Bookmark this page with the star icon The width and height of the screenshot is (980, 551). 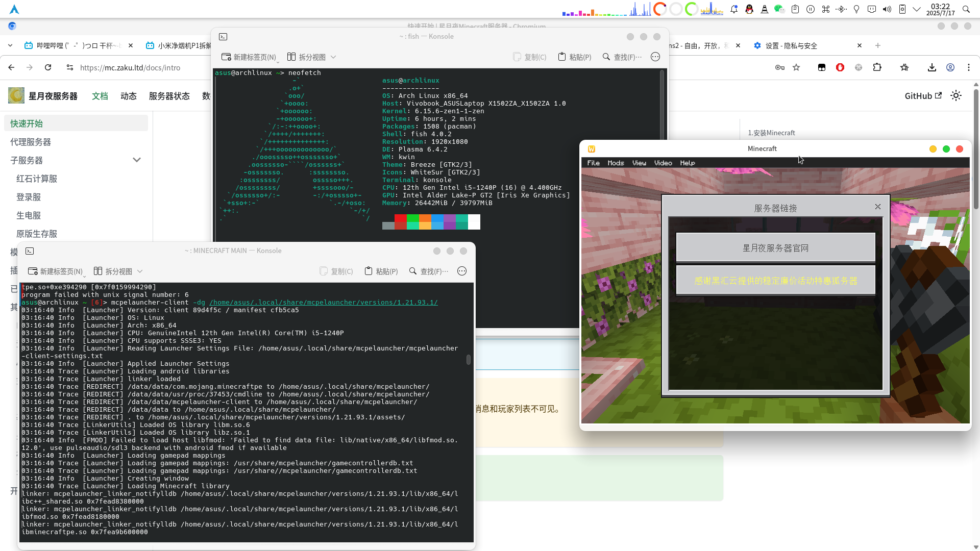click(796, 67)
